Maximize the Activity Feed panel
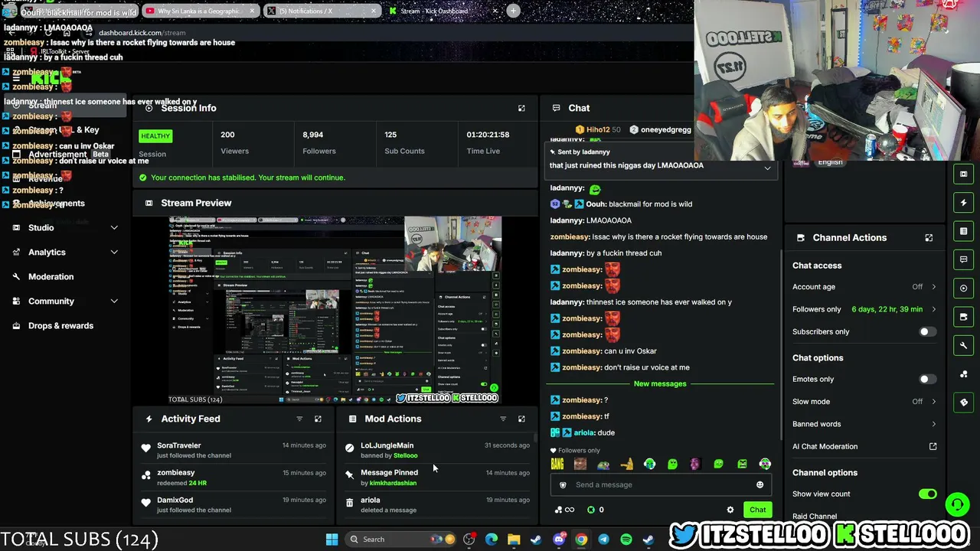The height and width of the screenshot is (551, 980). (x=318, y=419)
